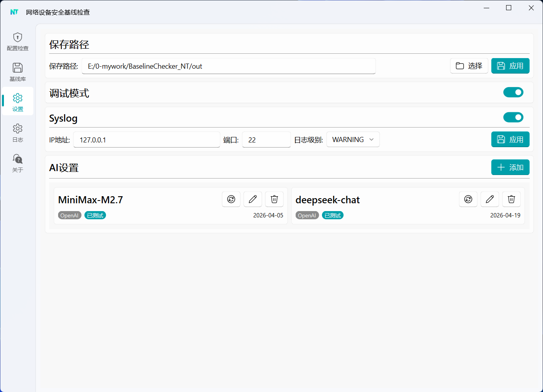This screenshot has width=543, height=392.
Task: Close the application window
Action: click(531, 8)
